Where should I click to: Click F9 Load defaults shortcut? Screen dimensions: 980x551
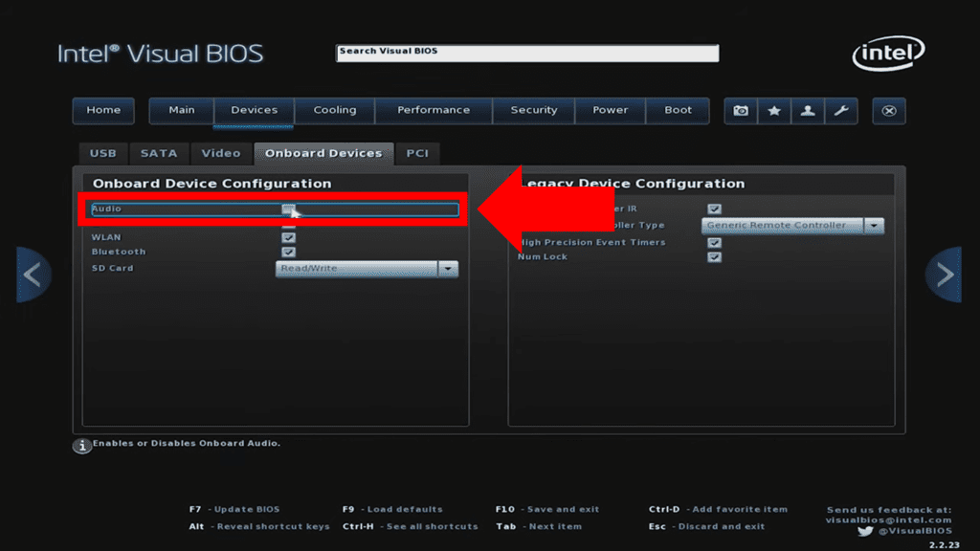click(392, 509)
